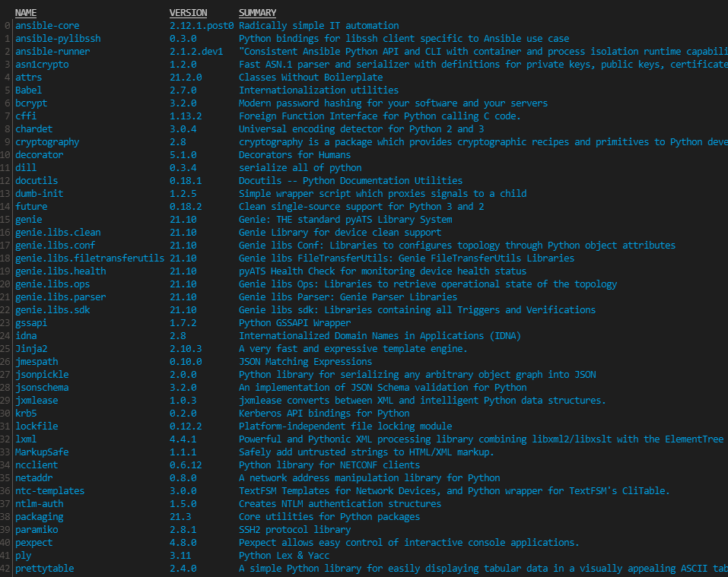The height and width of the screenshot is (577, 728).
Task: Select the lxml package name
Action: (x=26, y=439)
